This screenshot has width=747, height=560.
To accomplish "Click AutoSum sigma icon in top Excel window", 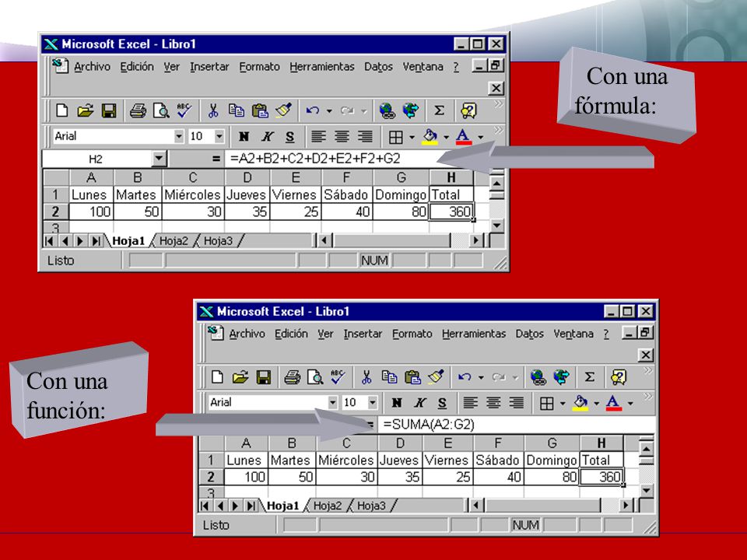I will [439, 111].
